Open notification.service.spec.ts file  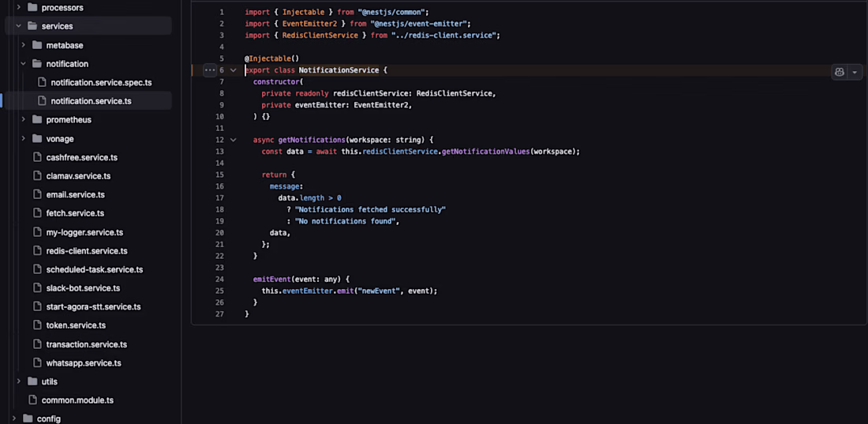coord(101,83)
